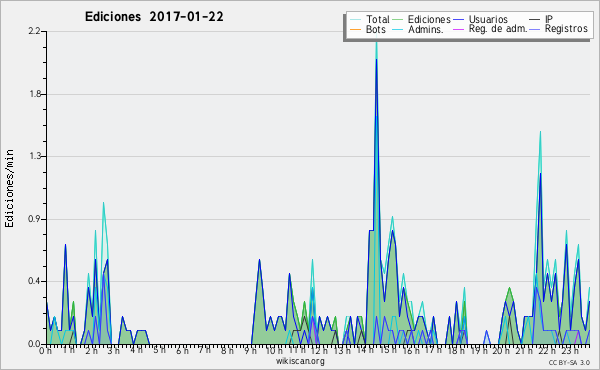The height and width of the screenshot is (370, 600).
Task: Click the y-axis value 0.0
Action: click(34, 344)
